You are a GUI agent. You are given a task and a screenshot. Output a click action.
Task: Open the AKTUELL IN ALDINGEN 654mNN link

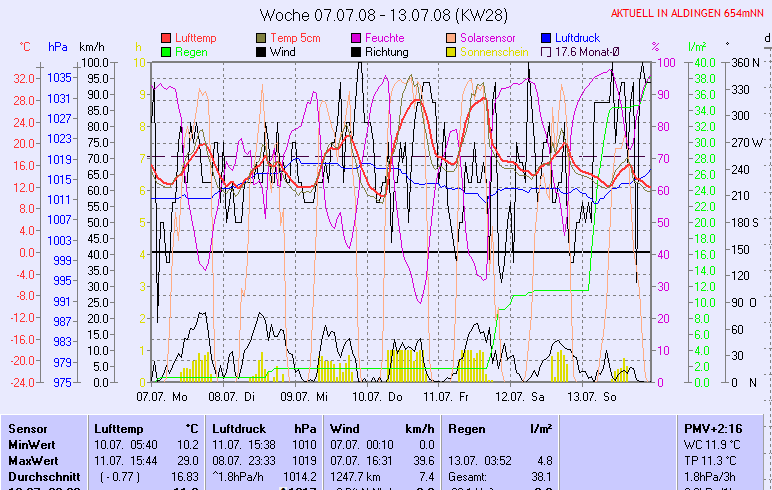click(x=689, y=13)
